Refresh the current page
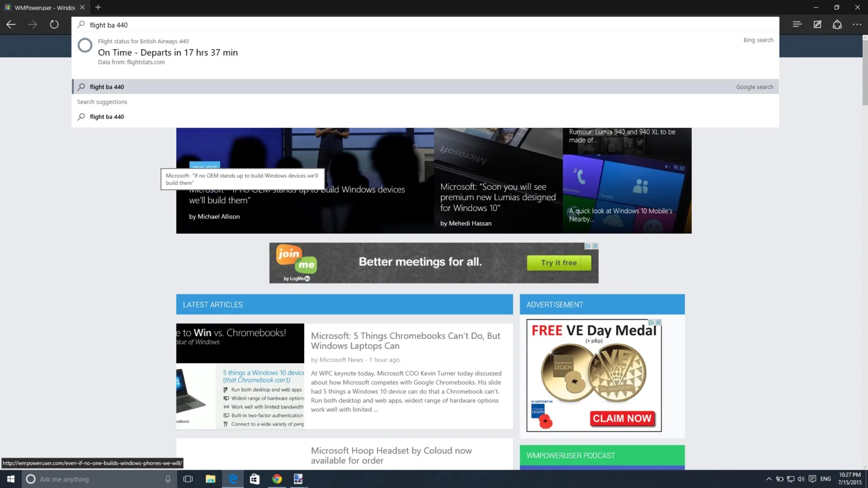The height and width of the screenshot is (488, 868). [x=54, y=24]
